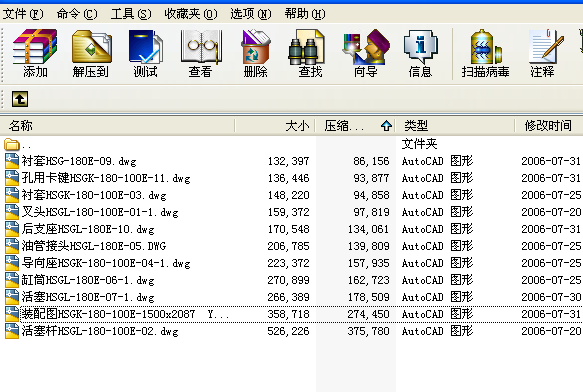Viewport: 583px width, 392px height.
Task: Select file 活塞HSGL-180E-07-1.dwg
Action: pos(88,297)
